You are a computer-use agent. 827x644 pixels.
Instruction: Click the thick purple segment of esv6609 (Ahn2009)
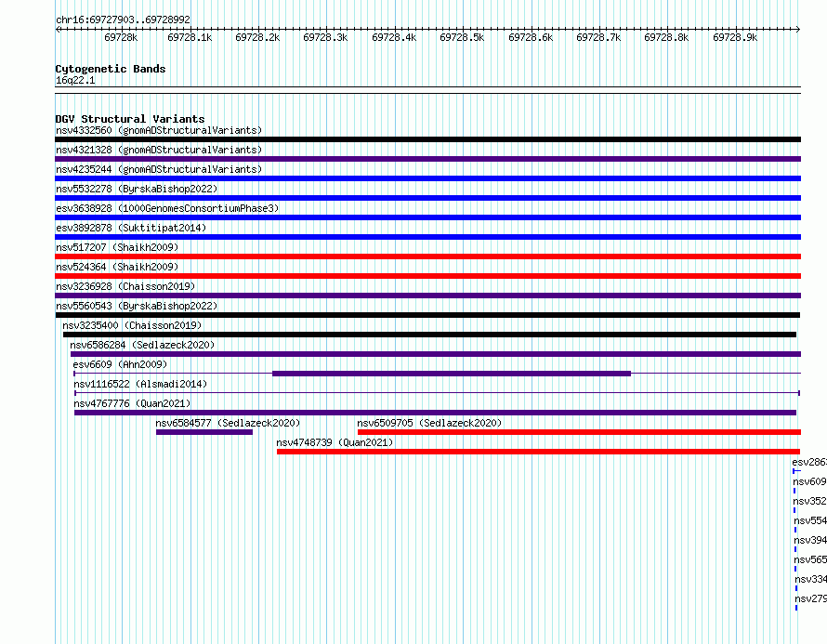[452, 374]
